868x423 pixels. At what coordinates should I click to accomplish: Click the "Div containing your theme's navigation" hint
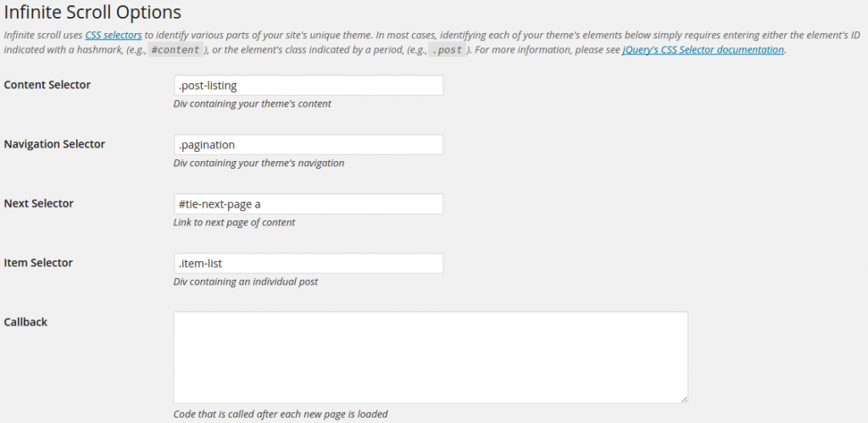(x=259, y=163)
